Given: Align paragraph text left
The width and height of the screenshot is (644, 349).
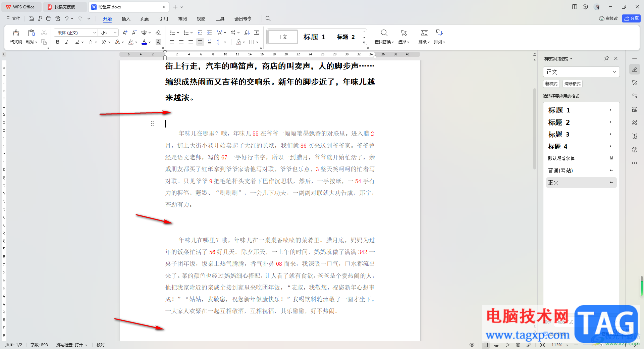Looking at the screenshot, I should pyautogui.click(x=172, y=42).
